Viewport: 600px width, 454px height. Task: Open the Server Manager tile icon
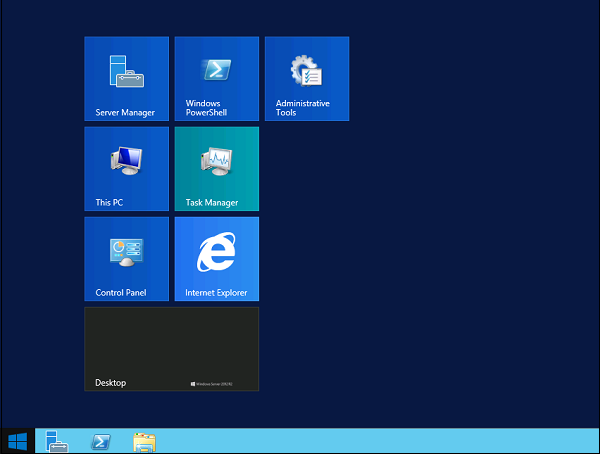point(126,71)
